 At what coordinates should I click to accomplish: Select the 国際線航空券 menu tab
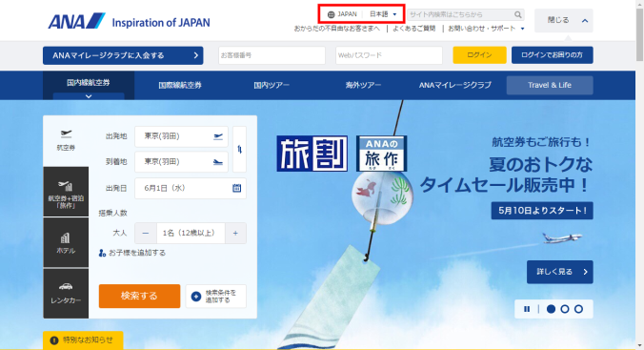pos(180,85)
